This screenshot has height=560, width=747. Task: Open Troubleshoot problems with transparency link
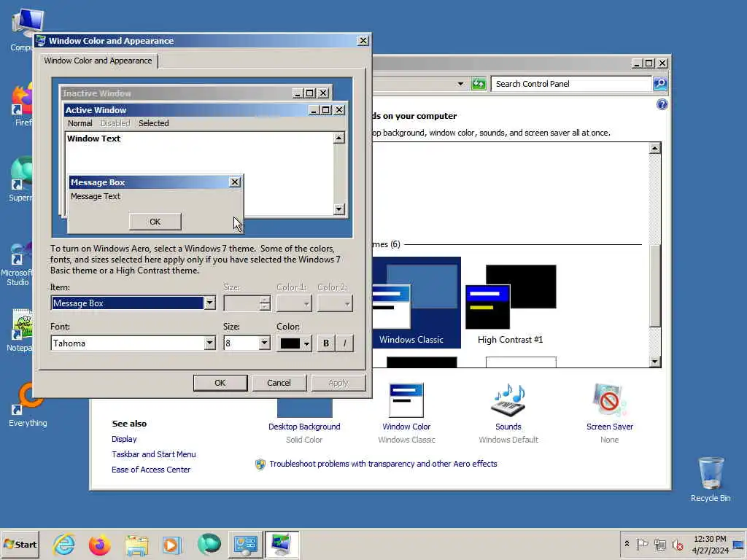pos(383,464)
